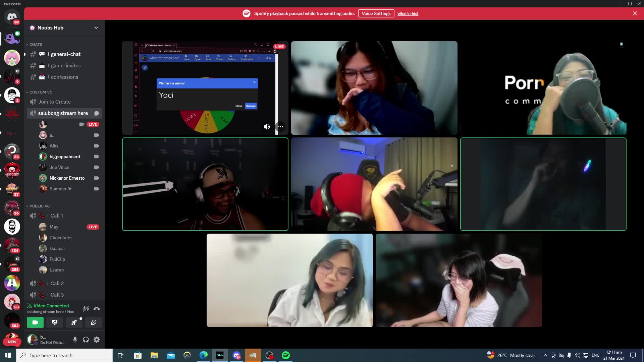This screenshot has height=362, width=644.
Task: Toggle noise suppression icon beside Video Connected
Action: pyautogui.click(x=86, y=309)
